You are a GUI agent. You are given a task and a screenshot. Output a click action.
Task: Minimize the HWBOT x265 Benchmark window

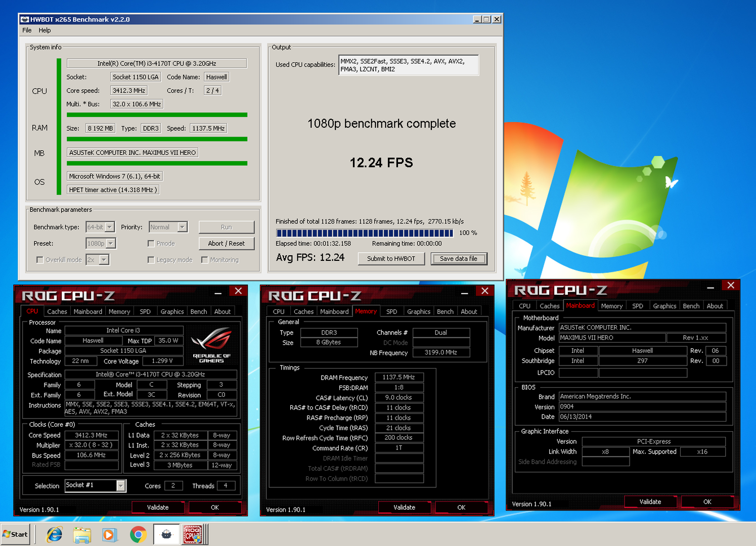[477, 19]
